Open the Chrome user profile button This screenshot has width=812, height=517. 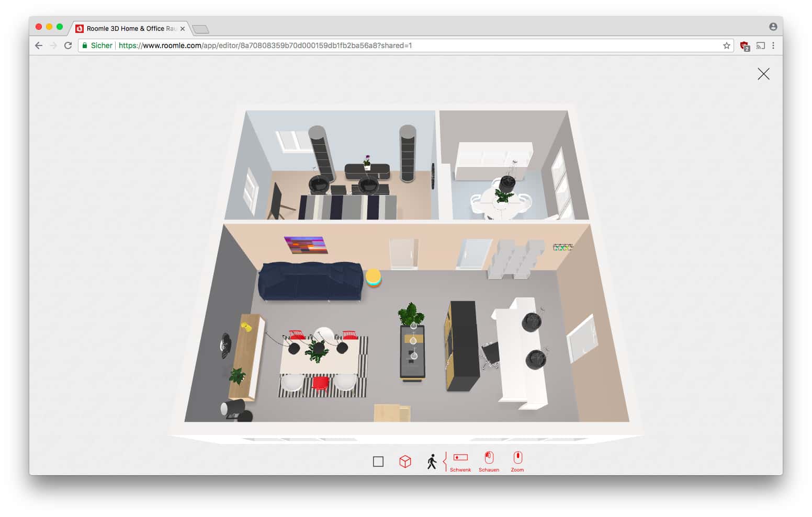coord(773,27)
